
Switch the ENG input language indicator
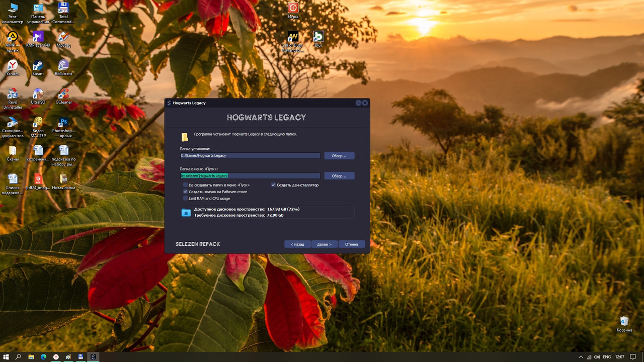607,357
